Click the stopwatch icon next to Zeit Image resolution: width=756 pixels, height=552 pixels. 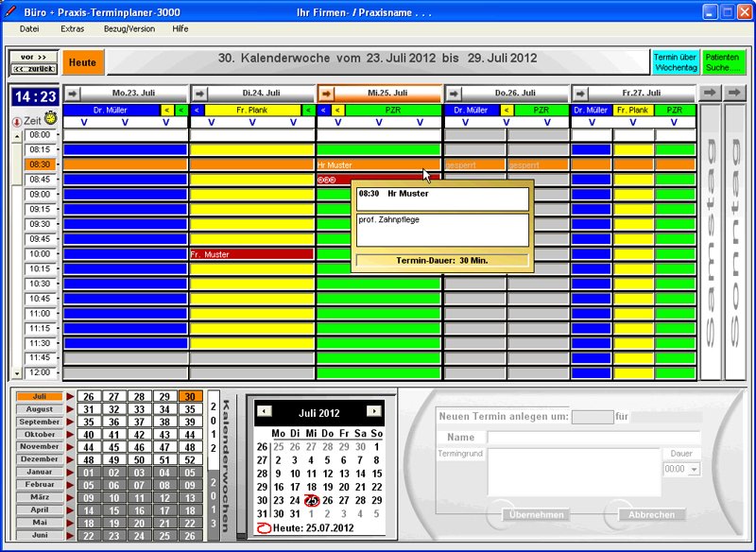tap(51, 118)
